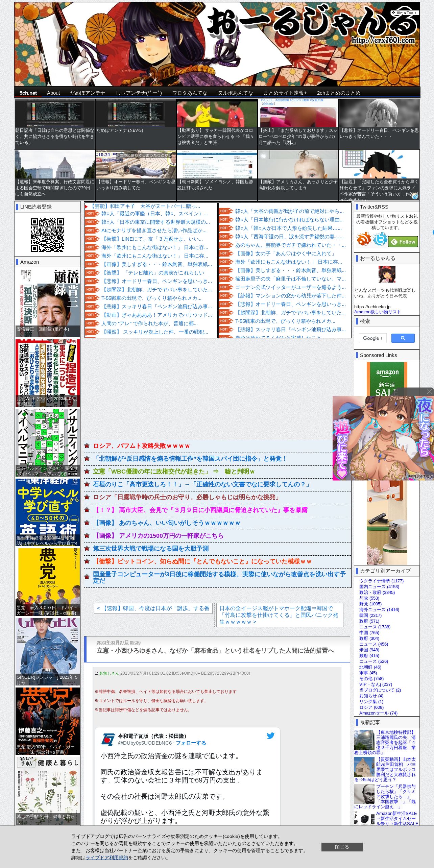Open Amazon magazine 週刊東洋経済 2023年4/1号
434x868 pixels.
(48, 512)
